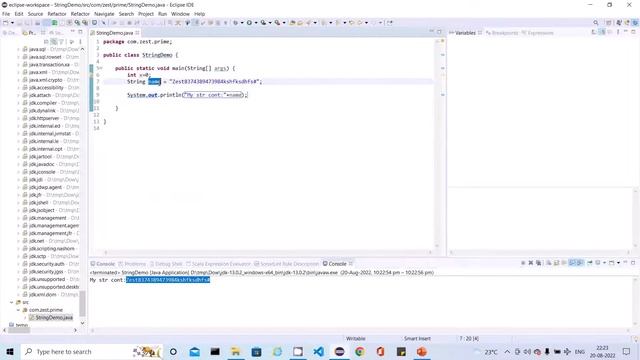
Task: Click the taskbar search box
Action: pyautogui.click(x=91, y=351)
